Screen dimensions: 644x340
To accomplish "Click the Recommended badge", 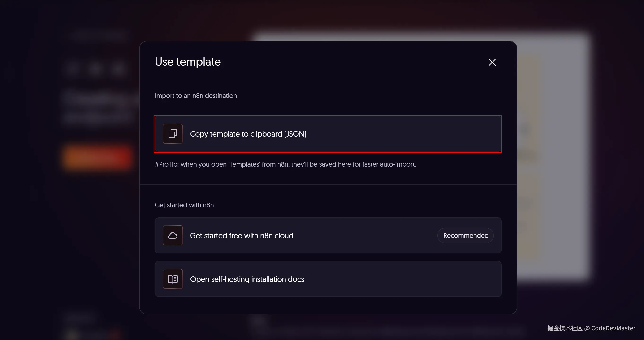I will click(x=466, y=235).
